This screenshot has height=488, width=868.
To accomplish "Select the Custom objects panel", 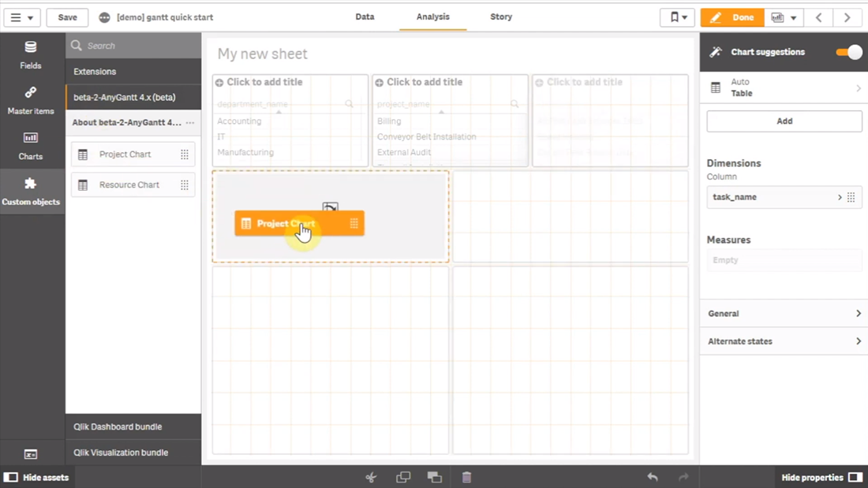I will pyautogui.click(x=32, y=191).
